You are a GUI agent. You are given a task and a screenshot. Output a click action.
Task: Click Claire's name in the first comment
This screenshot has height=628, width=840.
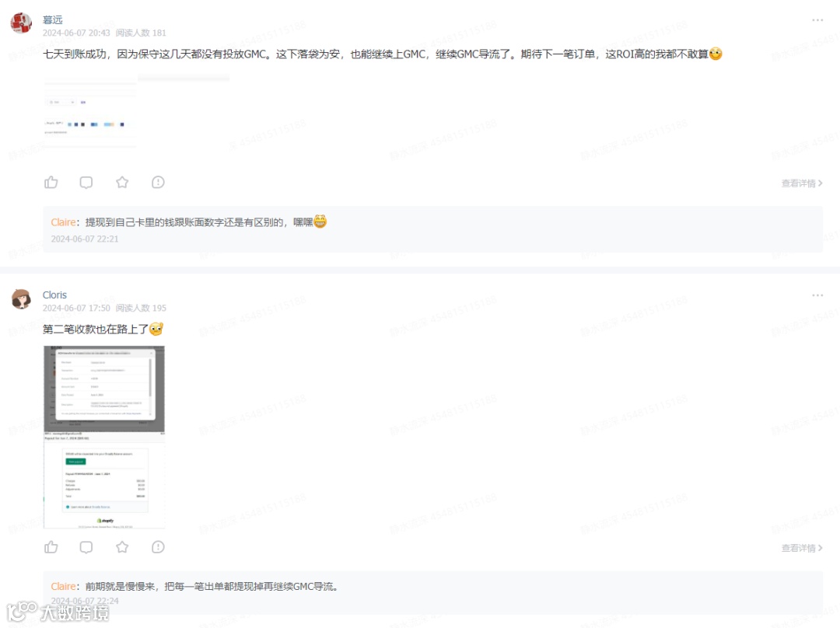point(63,222)
